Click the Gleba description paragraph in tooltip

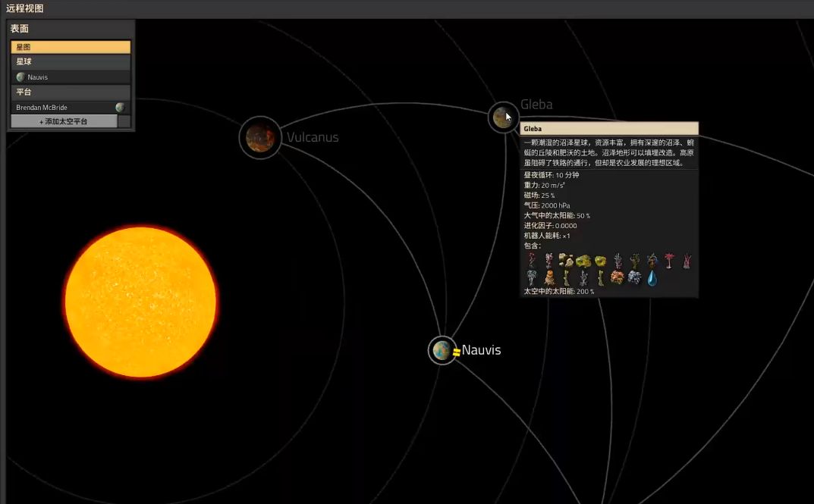coord(609,152)
